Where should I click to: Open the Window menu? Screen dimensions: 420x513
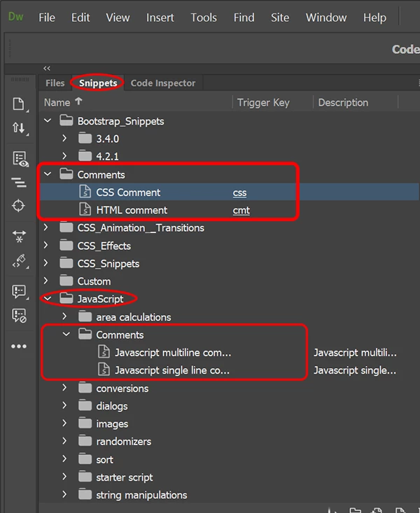pos(326,17)
